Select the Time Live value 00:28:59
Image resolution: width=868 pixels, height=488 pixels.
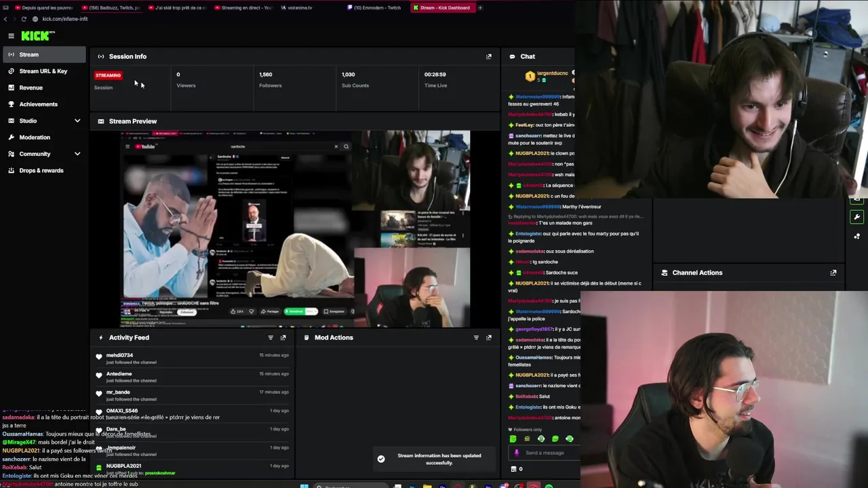(435, 75)
